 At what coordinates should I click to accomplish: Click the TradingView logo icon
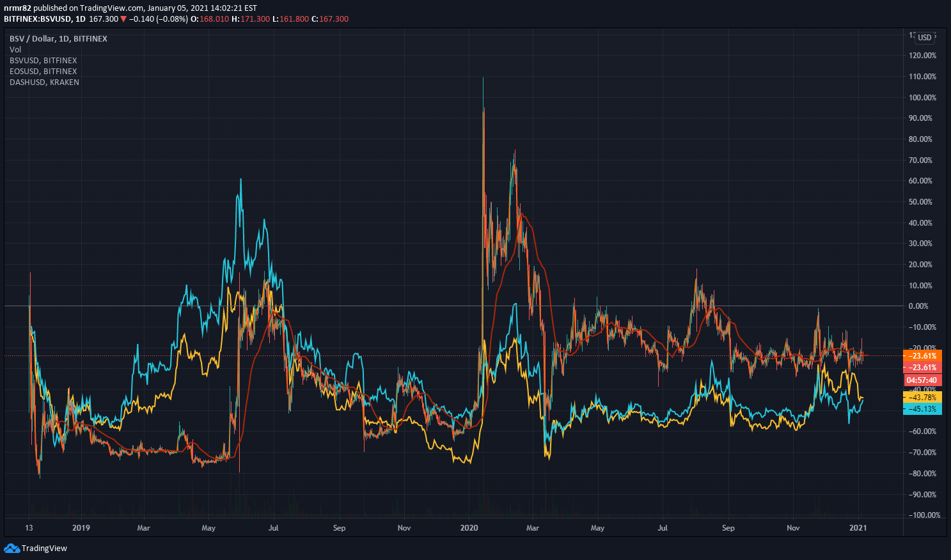[12, 548]
